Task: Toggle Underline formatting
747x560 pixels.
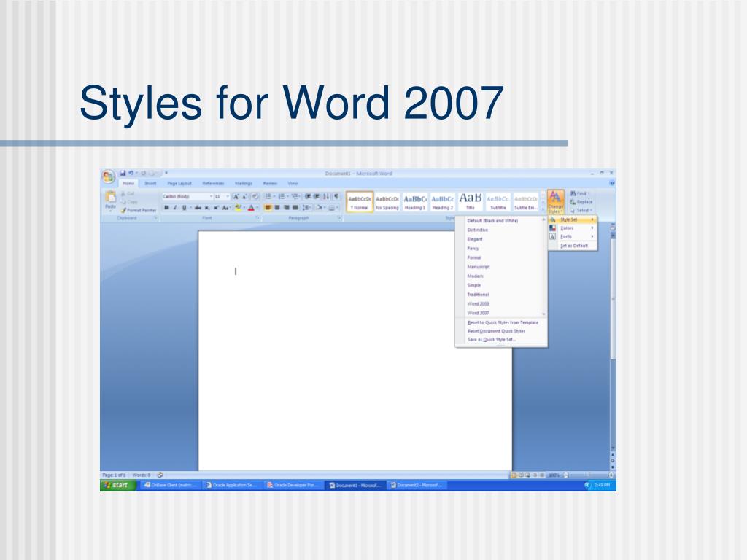Action: [x=185, y=208]
